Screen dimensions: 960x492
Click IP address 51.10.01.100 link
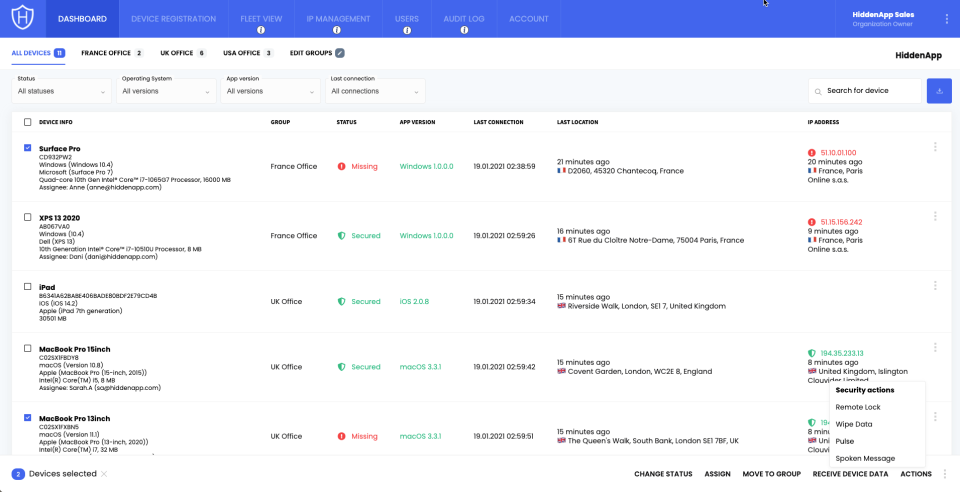pyautogui.click(x=838, y=152)
